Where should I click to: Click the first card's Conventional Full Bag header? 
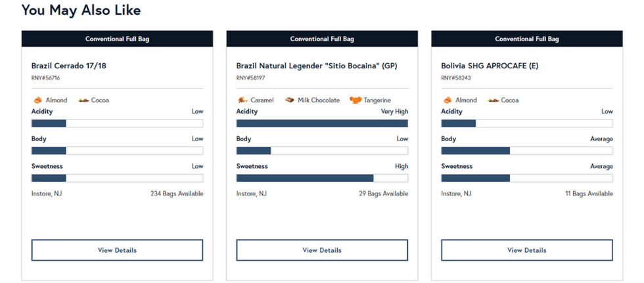point(117,39)
